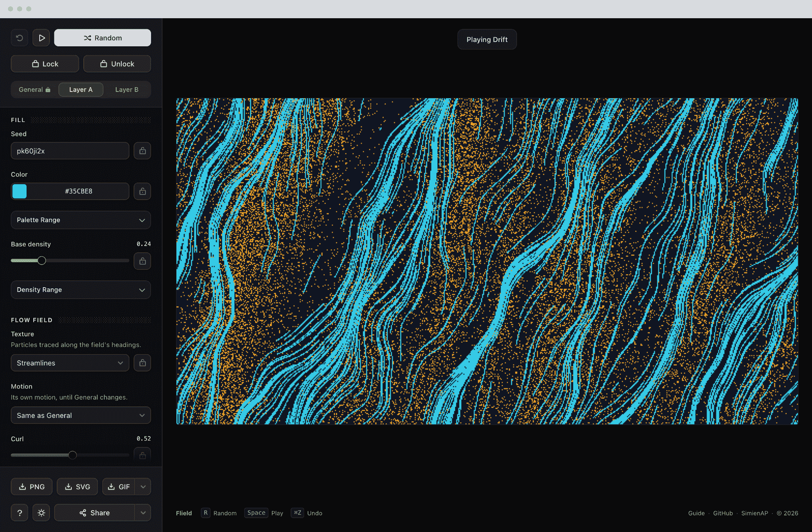Generate a Random composition
Screen dimensions: 812x532
(103, 38)
